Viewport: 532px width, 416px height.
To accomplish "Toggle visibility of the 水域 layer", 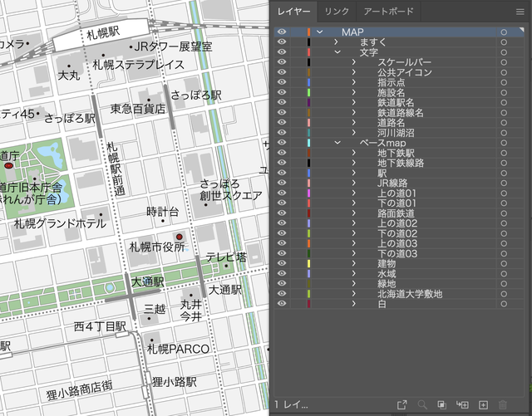I will coord(281,273).
